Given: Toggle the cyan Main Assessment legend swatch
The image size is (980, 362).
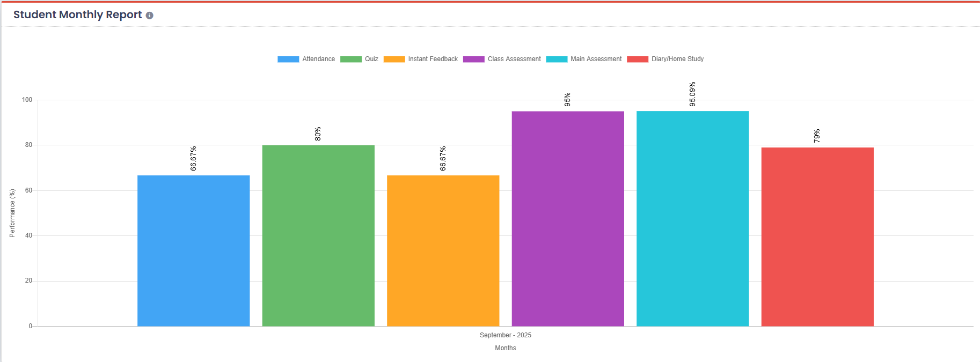Looking at the screenshot, I should [x=557, y=59].
